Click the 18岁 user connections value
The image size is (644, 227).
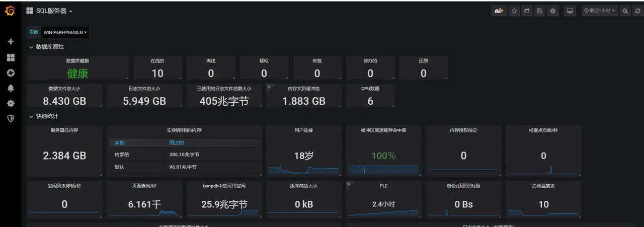pyautogui.click(x=304, y=156)
